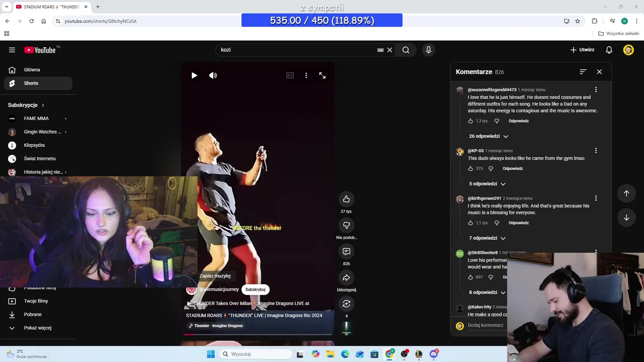
Task: Open options for KP-05 comment
Action: click(x=596, y=150)
